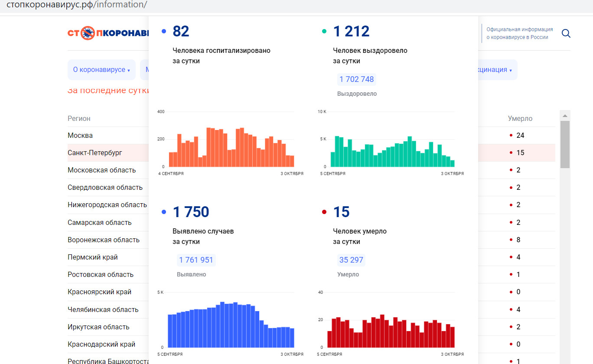Click the total detected badge 1 761 951
Viewport: 593px width, 364px height.
pyautogui.click(x=196, y=260)
